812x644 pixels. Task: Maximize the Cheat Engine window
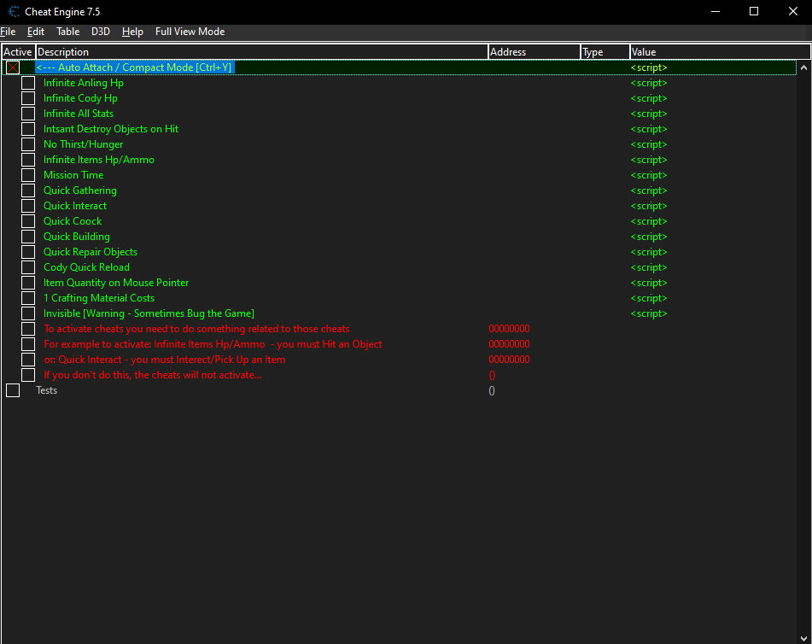[754, 11]
